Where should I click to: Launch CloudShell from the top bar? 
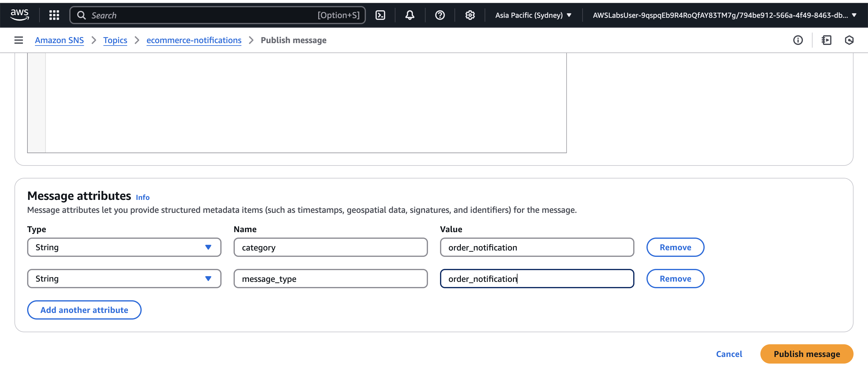380,15
